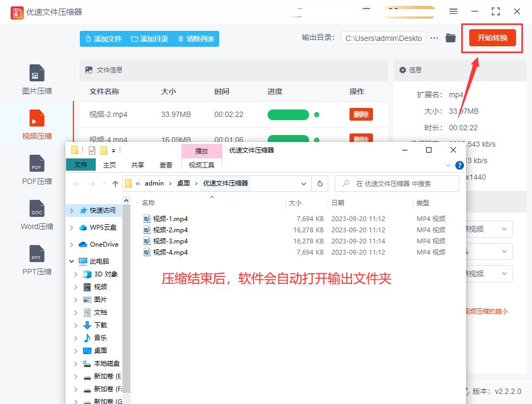The image size is (532, 404).
Task: Click the 清除列表 clear list button
Action: coord(196,39)
